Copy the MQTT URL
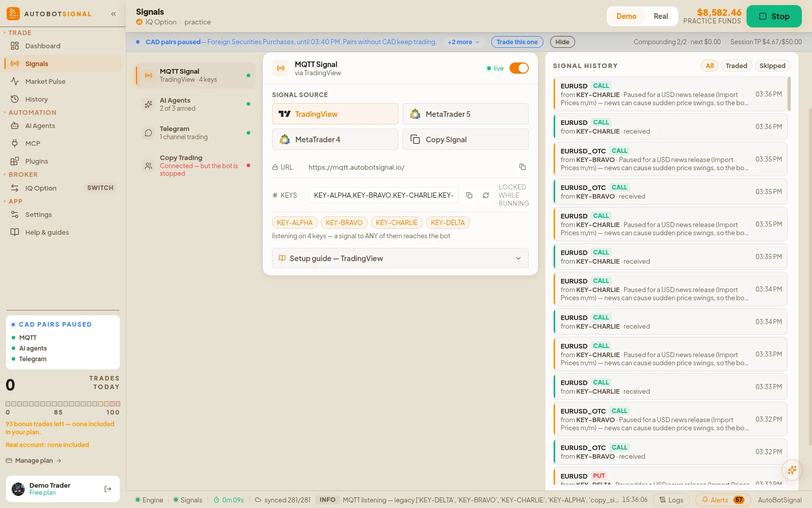 coord(522,167)
